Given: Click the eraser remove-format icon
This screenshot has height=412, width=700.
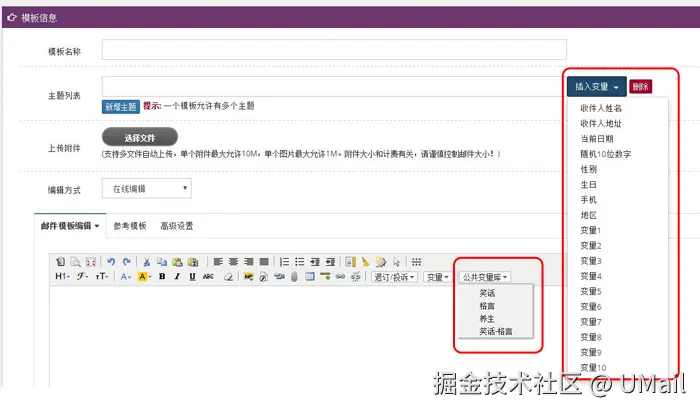Looking at the screenshot, I should [229, 277].
